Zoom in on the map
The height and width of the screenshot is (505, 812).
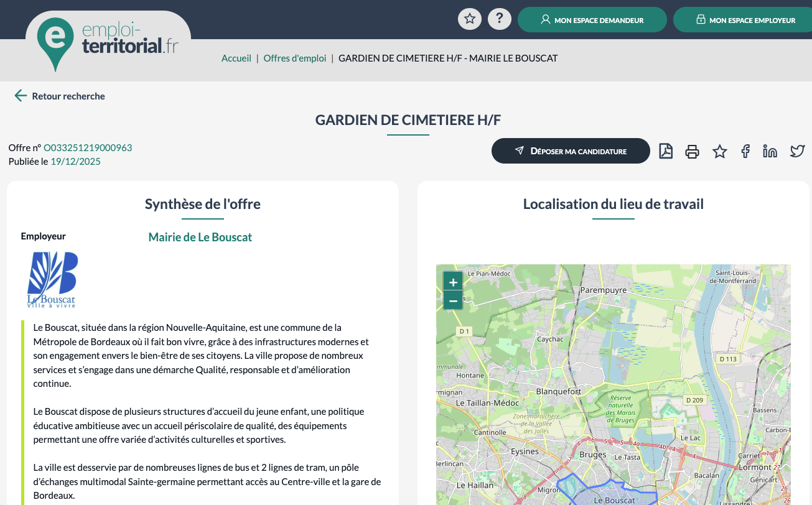click(x=453, y=282)
